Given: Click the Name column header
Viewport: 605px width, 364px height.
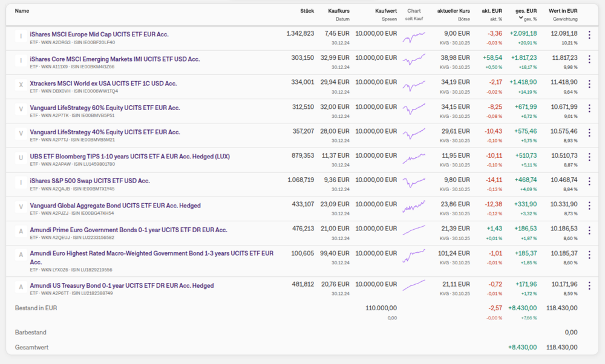Looking at the screenshot, I should point(22,11).
